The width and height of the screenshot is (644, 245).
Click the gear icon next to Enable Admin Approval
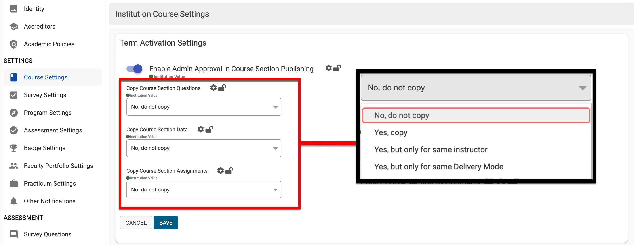[x=328, y=68]
